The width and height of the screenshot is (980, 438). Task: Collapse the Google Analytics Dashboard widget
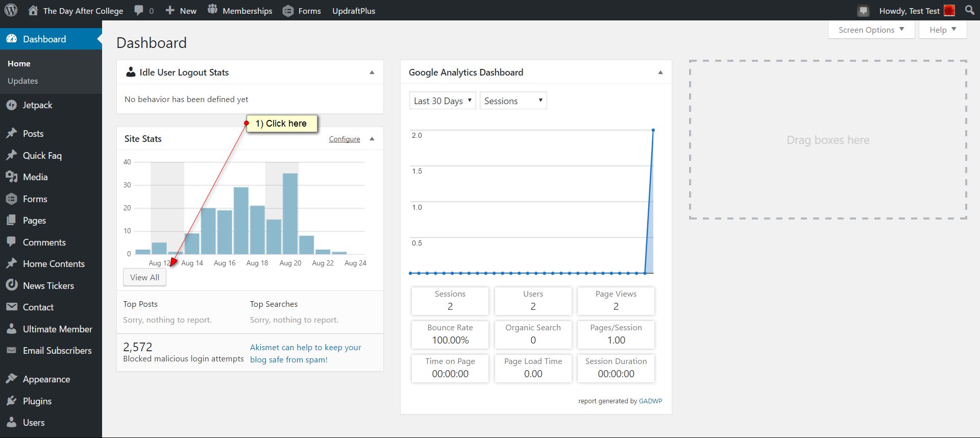(660, 72)
